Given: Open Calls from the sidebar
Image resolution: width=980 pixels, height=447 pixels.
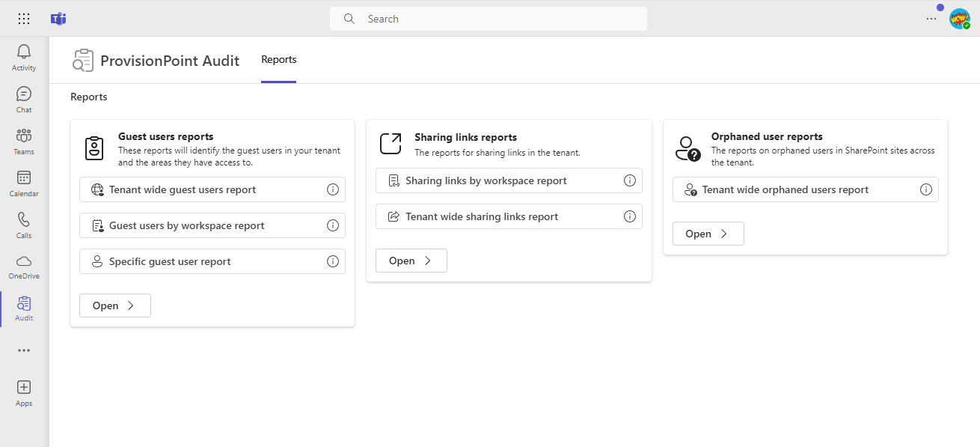Looking at the screenshot, I should (24, 225).
